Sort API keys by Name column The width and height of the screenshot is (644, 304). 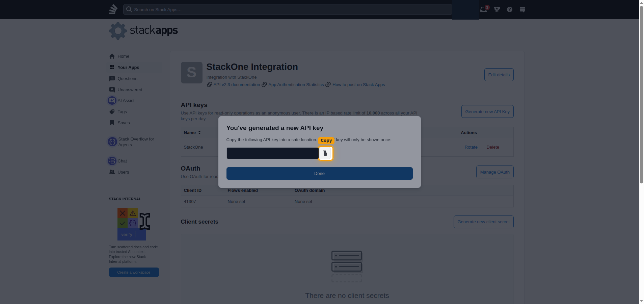tap(192, 132)
